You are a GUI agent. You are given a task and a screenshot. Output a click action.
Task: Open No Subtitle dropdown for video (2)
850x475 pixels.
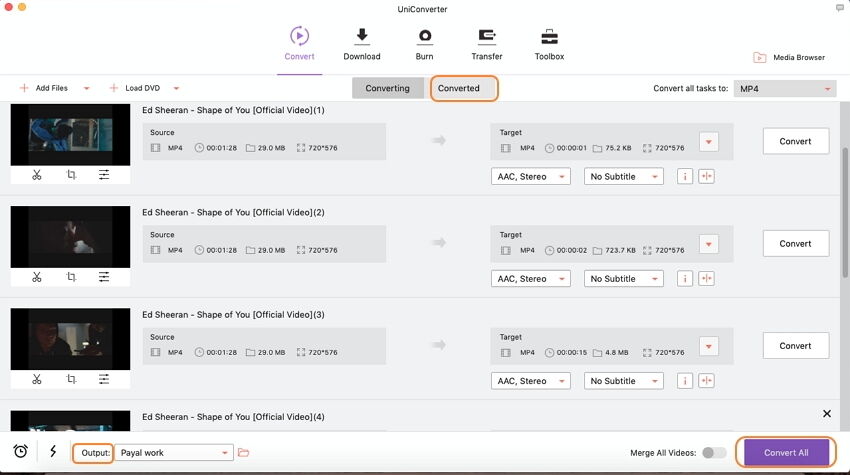623,279
